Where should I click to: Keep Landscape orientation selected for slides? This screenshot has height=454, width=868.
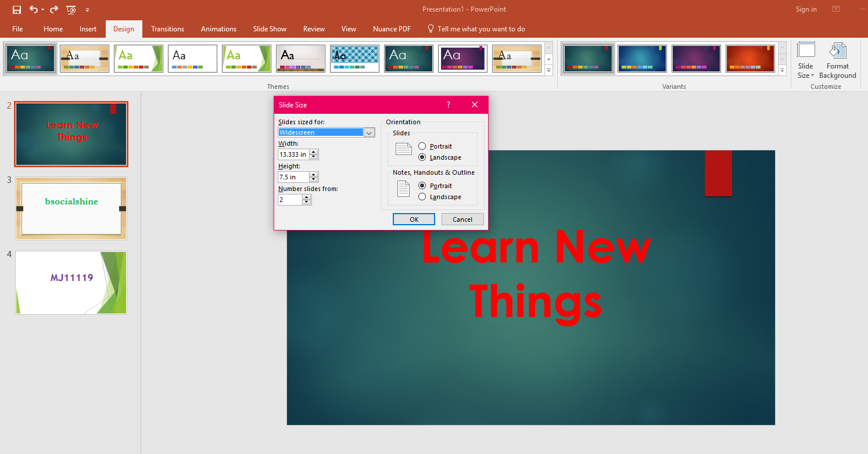pos(422,157)
